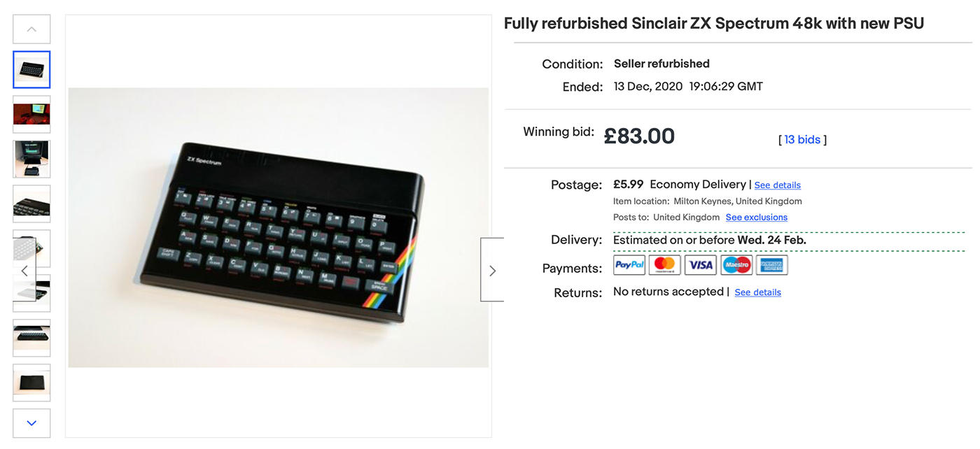Open postage See details link
The image size is (980, 449).
click(x=777, y=185)
